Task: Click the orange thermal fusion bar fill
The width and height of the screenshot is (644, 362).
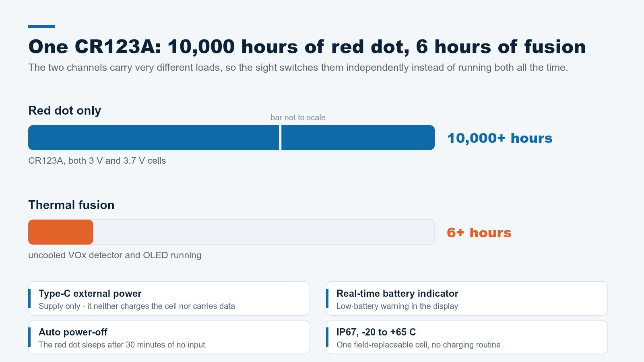Action: tap(61, 232)
